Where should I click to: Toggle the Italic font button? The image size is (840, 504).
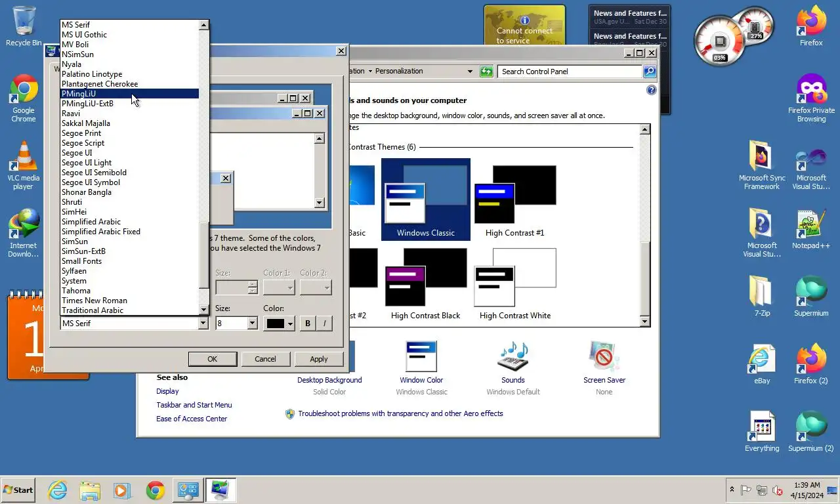click(324, 324)
